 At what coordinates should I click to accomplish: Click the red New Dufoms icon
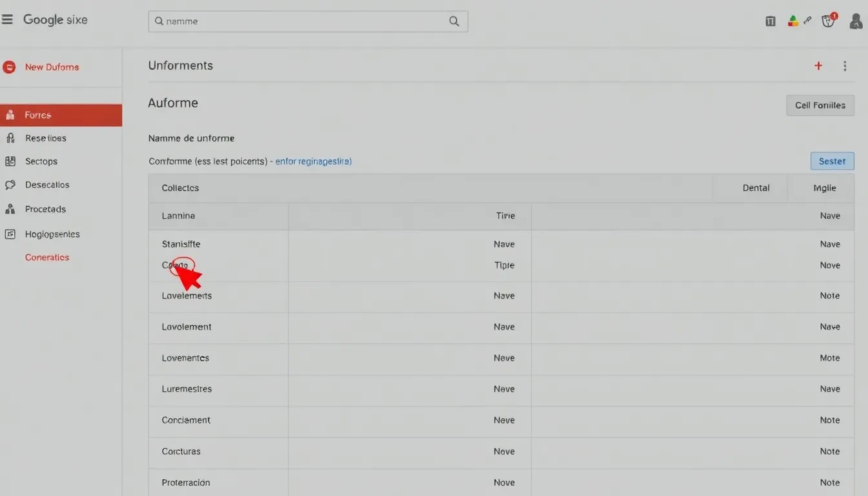point(9,67)
